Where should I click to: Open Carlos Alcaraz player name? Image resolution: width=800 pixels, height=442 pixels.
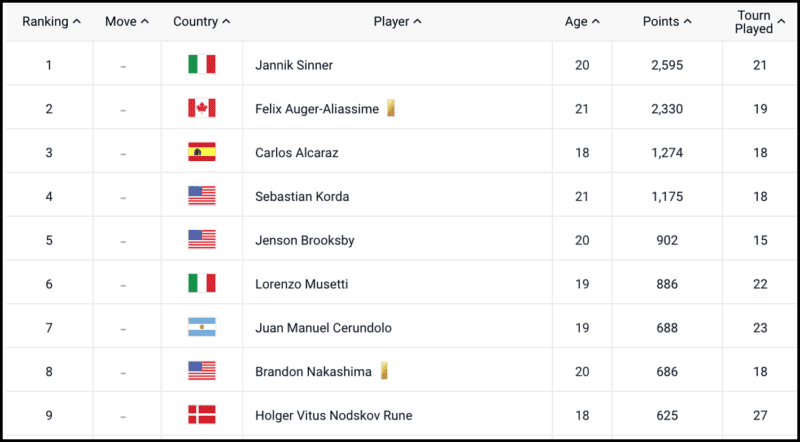click(296, 153)
